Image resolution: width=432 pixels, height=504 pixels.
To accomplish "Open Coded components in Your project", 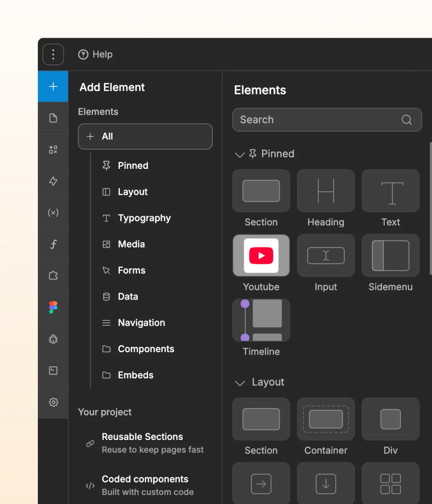I will [x=140, y=486].
